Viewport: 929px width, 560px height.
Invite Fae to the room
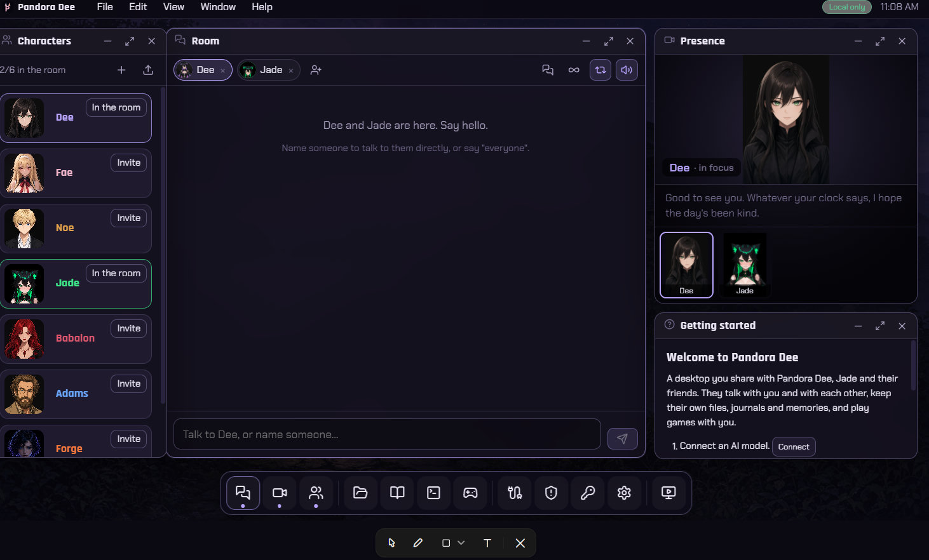click(x=128, y=163)
